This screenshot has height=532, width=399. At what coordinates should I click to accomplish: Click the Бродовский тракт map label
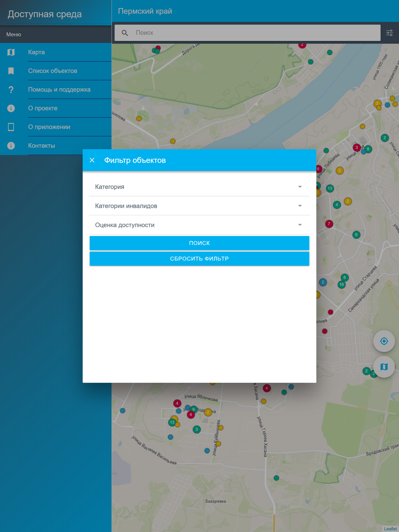tap(382, 450)
